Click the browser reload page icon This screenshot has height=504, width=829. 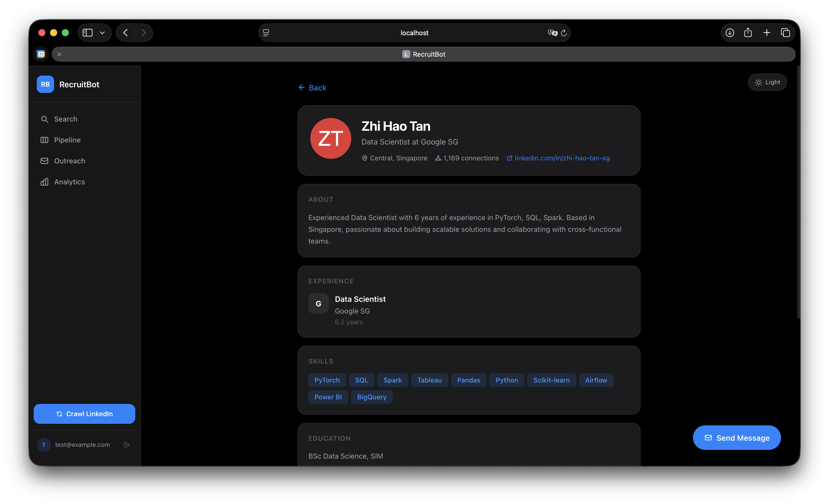(564, 33)
